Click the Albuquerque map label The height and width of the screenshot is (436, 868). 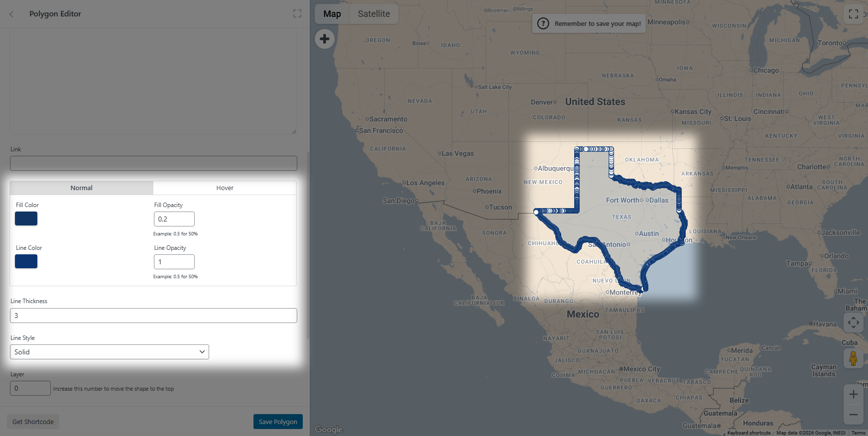pyautogui.click(x=555, y=168)
